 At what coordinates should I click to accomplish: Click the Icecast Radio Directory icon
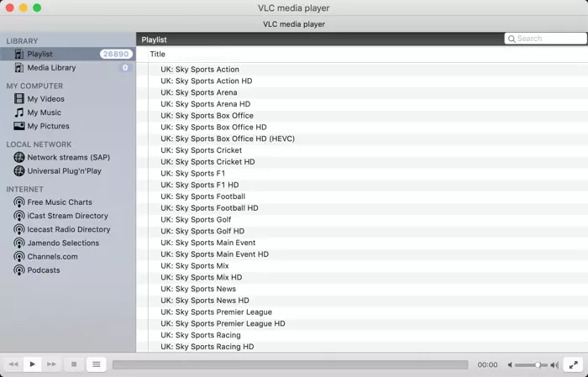click(19, 229)
